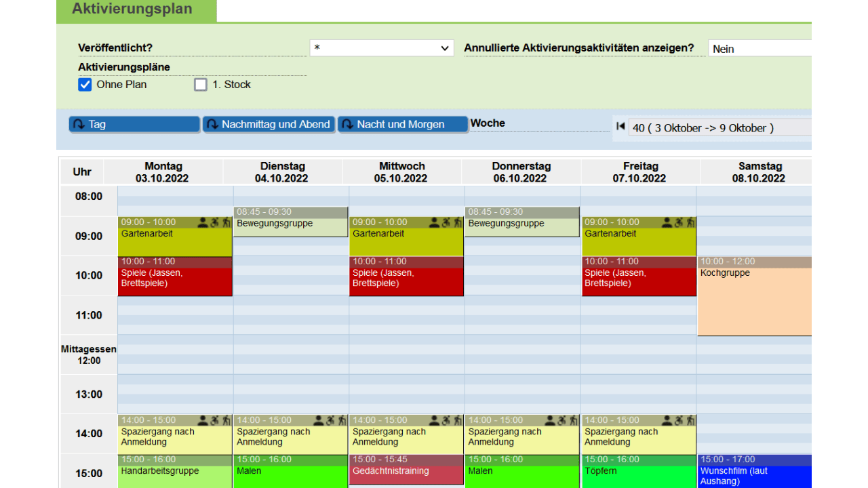This screenshot has height=488, width=868.
Task: Click wheelchair icon on Monday Spaziergang
Action: click(215, 420)
